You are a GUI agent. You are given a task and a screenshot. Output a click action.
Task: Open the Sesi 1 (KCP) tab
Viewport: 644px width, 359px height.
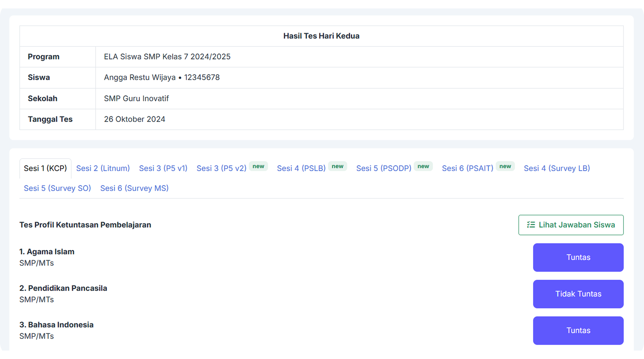pos(45,168)
